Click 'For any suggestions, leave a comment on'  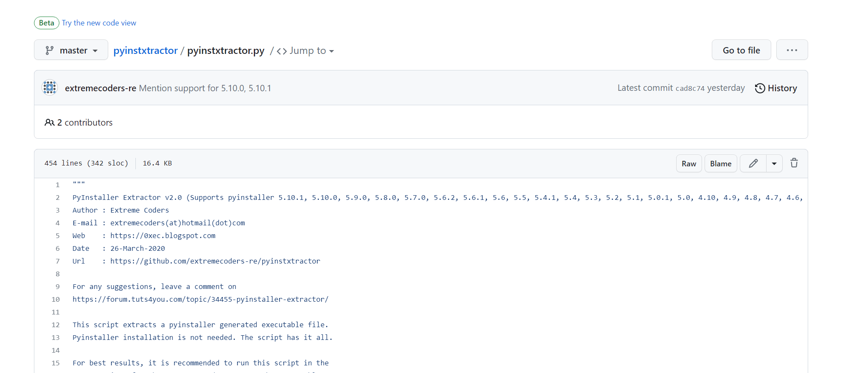point(154,286)
